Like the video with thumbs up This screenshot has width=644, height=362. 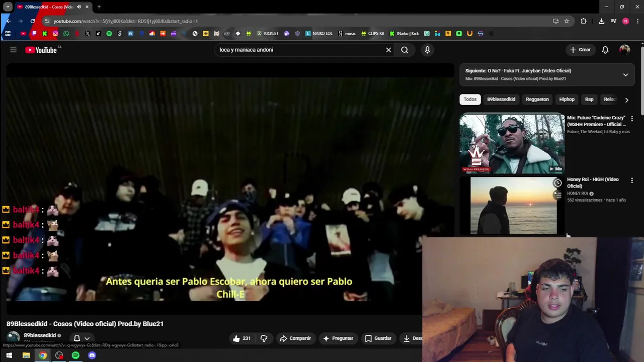click(241, 338)
